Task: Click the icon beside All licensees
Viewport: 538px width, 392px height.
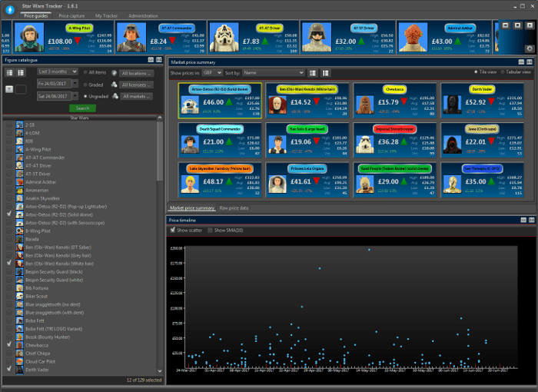Action: tap(115, 85)
